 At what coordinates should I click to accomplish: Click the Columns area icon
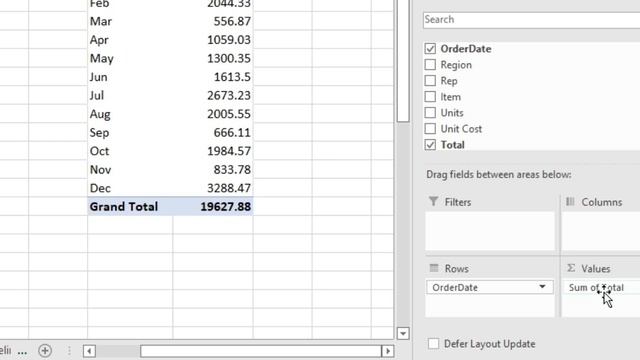[x=570, y=201]
